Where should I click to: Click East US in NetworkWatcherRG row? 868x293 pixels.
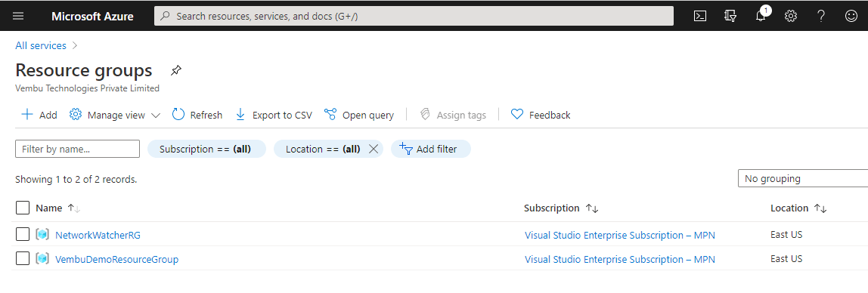click(x=786, y=234)
